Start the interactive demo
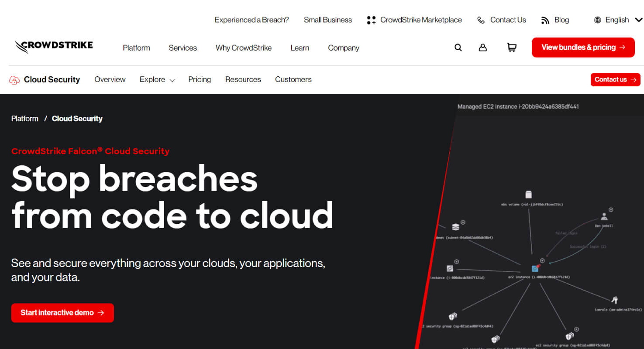This screenshot has height=349, width=644. [62, 313]
